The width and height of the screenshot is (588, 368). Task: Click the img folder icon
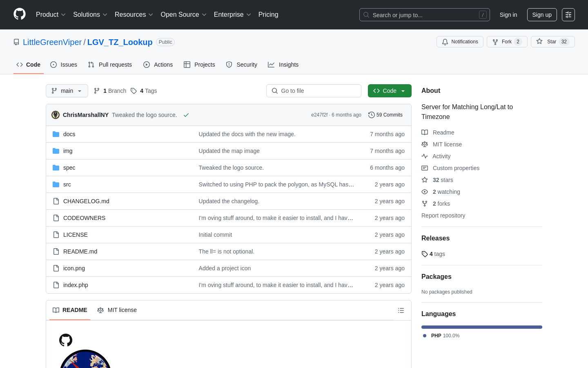[56, 151]
